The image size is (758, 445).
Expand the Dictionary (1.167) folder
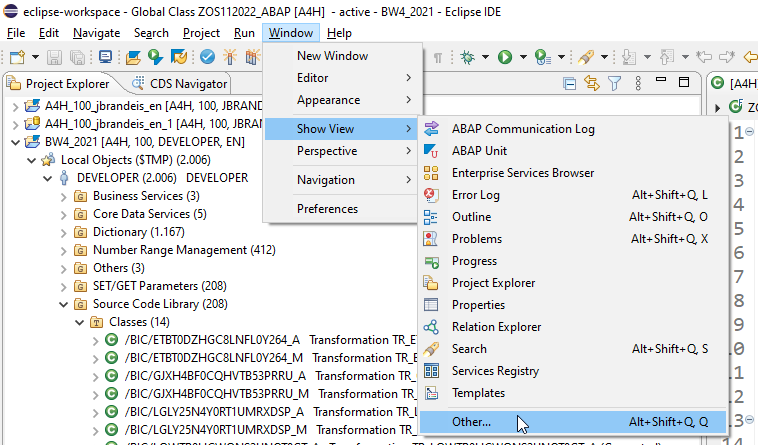coord(63,232)
